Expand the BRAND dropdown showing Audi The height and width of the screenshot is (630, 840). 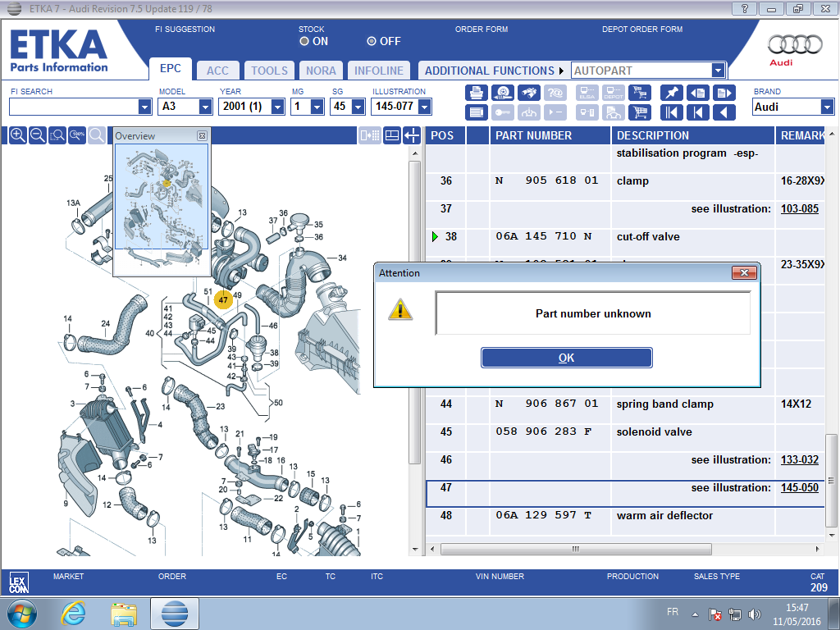[826, 107]
